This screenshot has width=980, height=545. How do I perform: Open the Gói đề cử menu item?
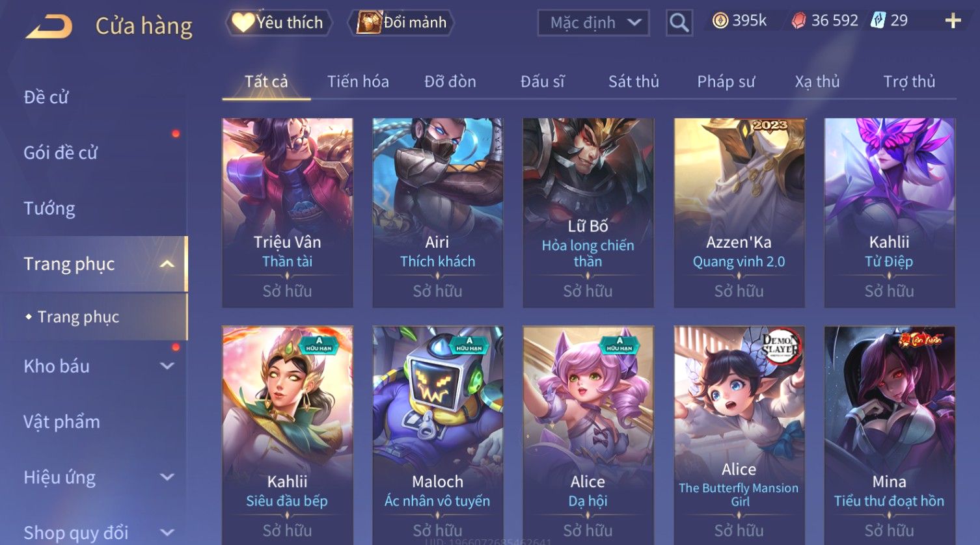pos(61,152)
